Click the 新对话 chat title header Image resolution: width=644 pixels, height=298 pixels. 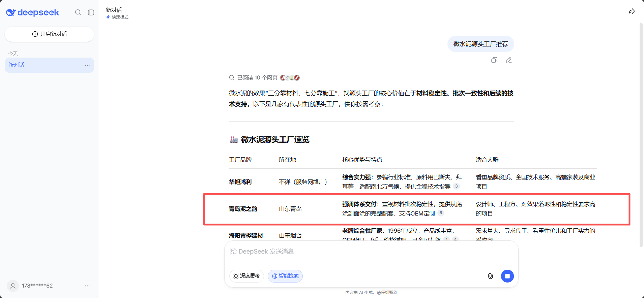tap(114, 10)
